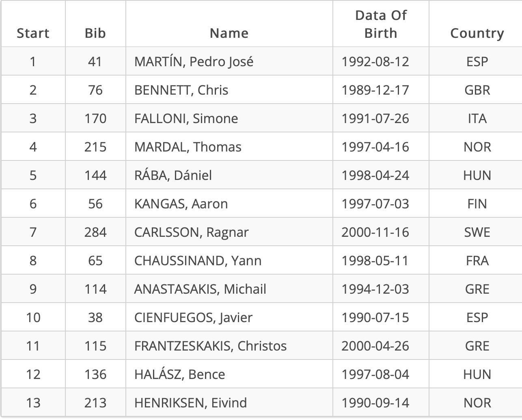522x420 pixels.
Task: Click on FALLONI, Simone name
Action: pos(186,118)
